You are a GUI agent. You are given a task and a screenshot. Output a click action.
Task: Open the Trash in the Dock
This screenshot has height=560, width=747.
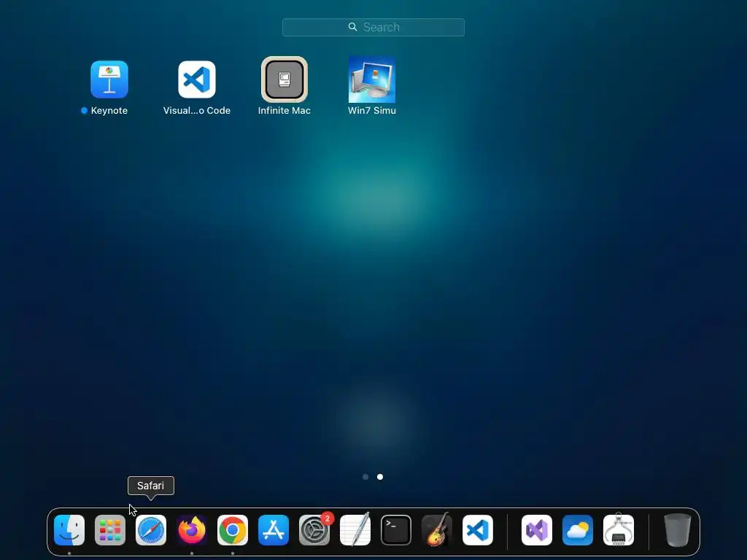[678, 530]
